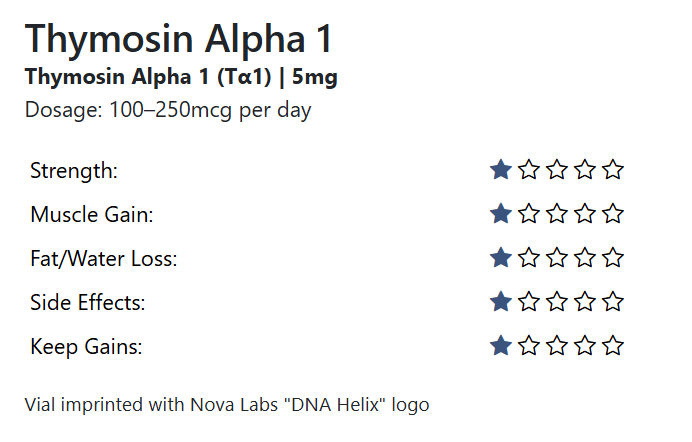Click the Nova Labs DNA Helix imprint note
692x442 pixels.
click(227, 405)
